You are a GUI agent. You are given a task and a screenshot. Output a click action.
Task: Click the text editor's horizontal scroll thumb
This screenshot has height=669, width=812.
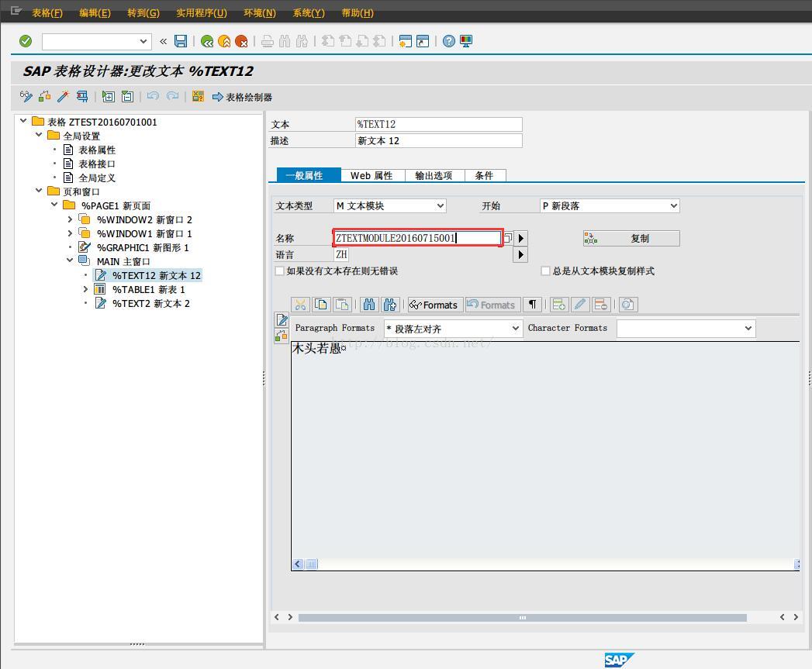[311, 564]
